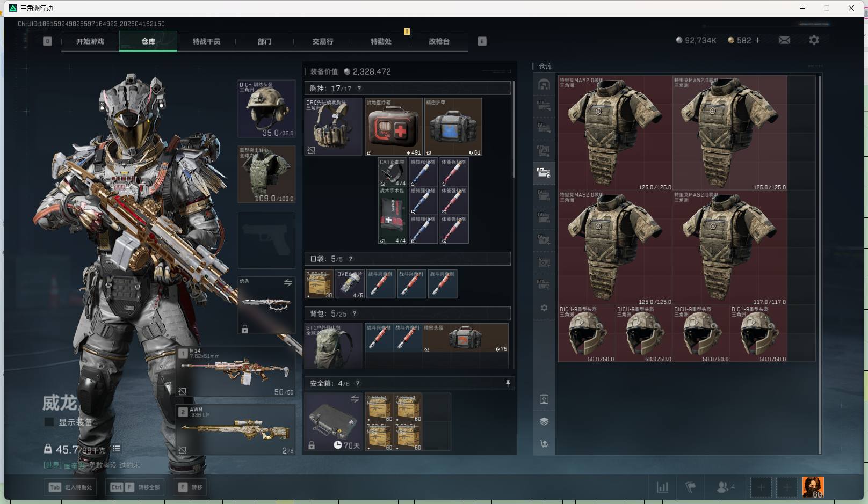The height and width of the screenshot is (504, 868).
Task: Open the player avatar portrait
Action: pyautogui.click(x=813, y=487)
